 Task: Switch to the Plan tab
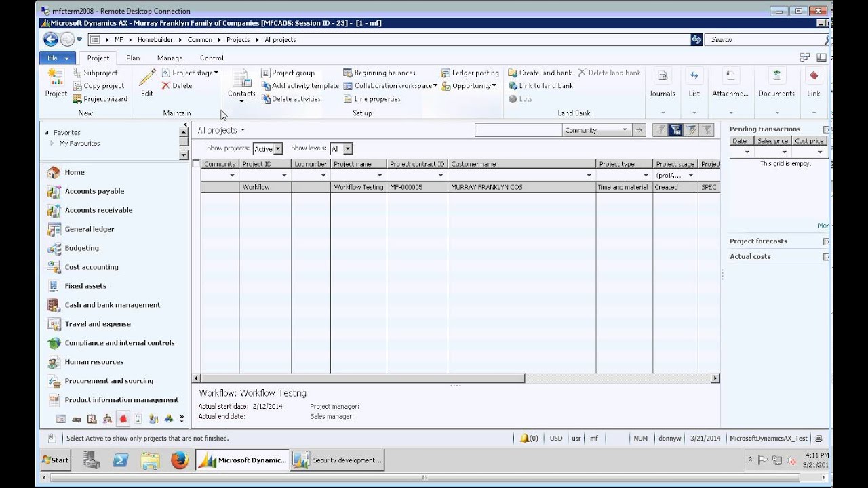point(133,58)
